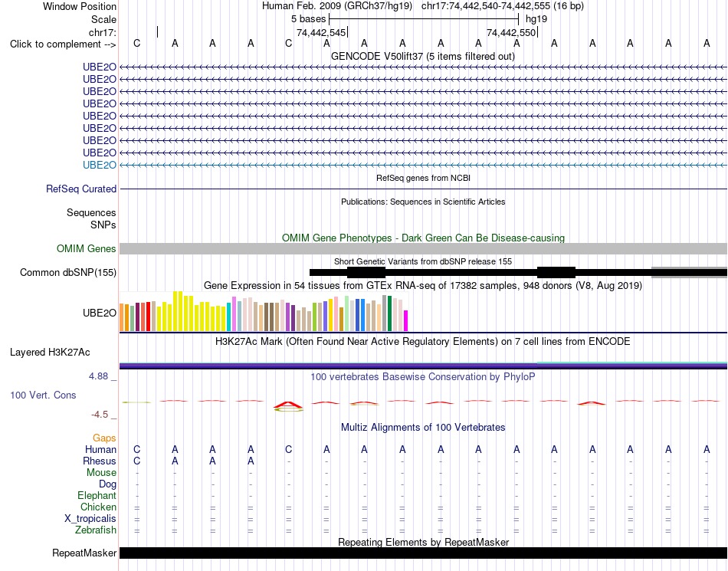This screenshot has height=571, width=728.
Task: Click the OMIM Genes track label
Action: pyautogui.click(x=86, y=248)
